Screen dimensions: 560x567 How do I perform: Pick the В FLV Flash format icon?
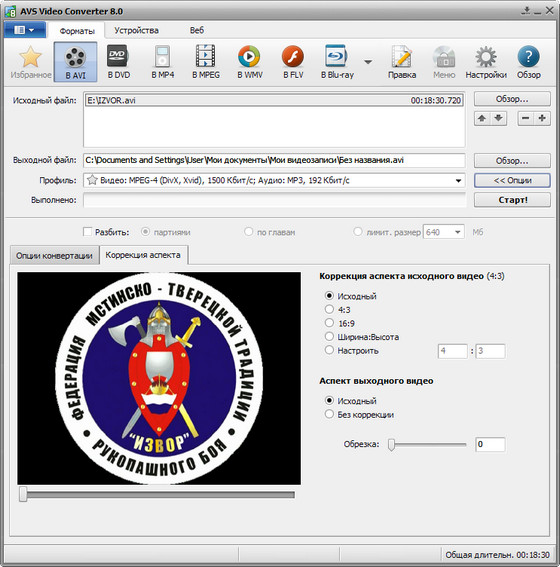click(x=293, y=62)
